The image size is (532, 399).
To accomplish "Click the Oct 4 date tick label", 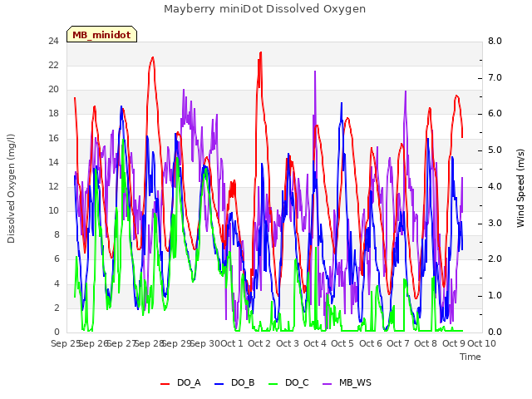I will (315, 343).
